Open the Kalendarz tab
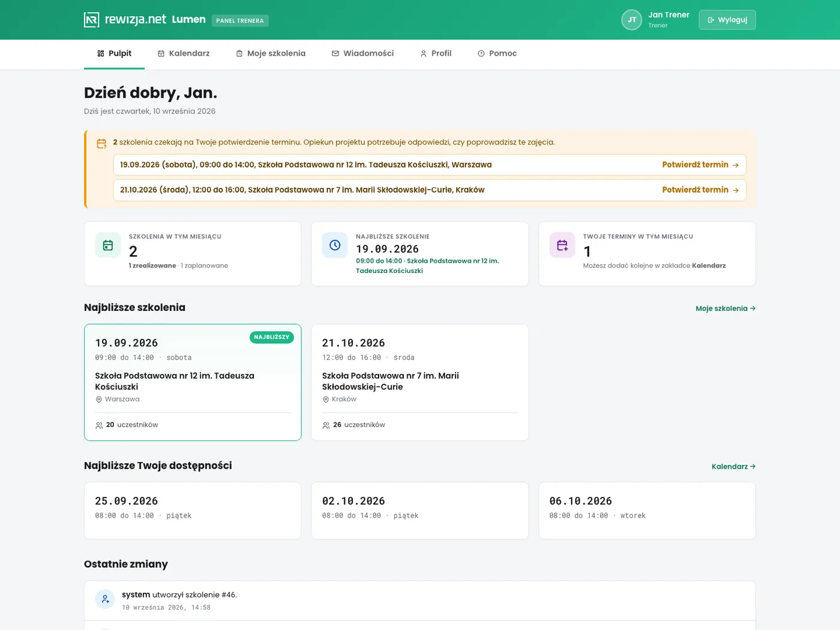 pyautogui.click(x=184, y=53)
